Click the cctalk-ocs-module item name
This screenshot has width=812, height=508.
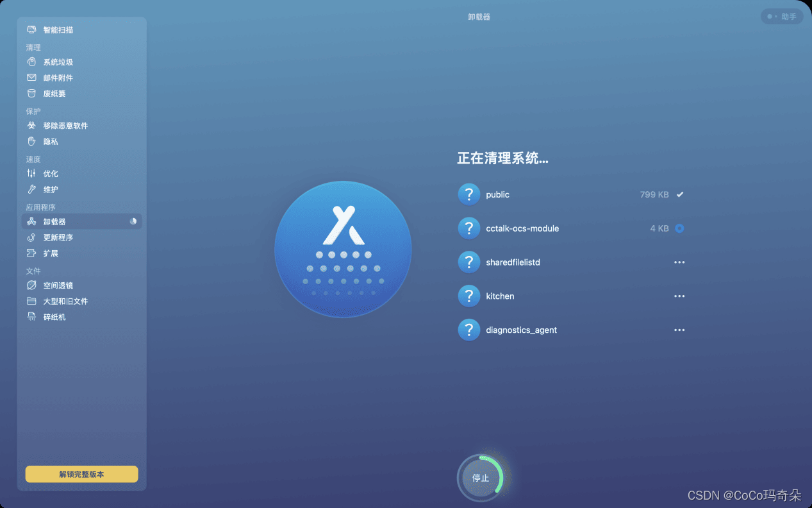click(522, 228)
